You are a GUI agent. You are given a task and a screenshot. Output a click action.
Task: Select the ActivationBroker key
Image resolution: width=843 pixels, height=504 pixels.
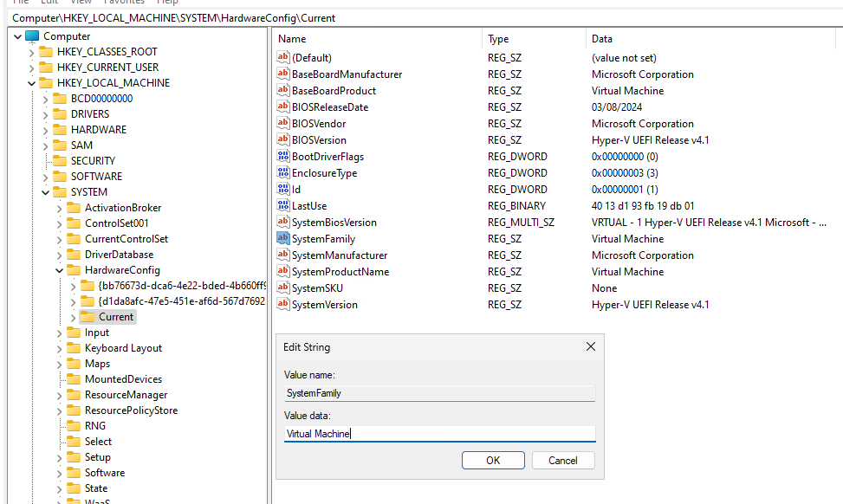123,208
